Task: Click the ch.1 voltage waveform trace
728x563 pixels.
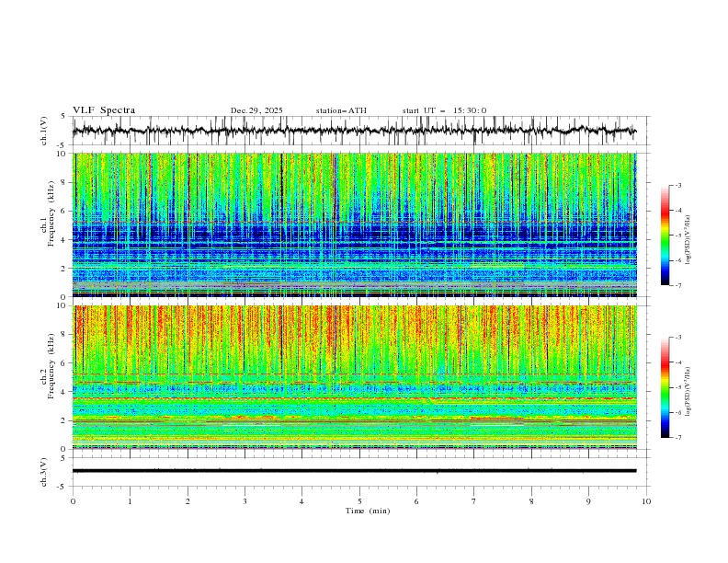Action: pyautogui.click(x=354, y=131)
